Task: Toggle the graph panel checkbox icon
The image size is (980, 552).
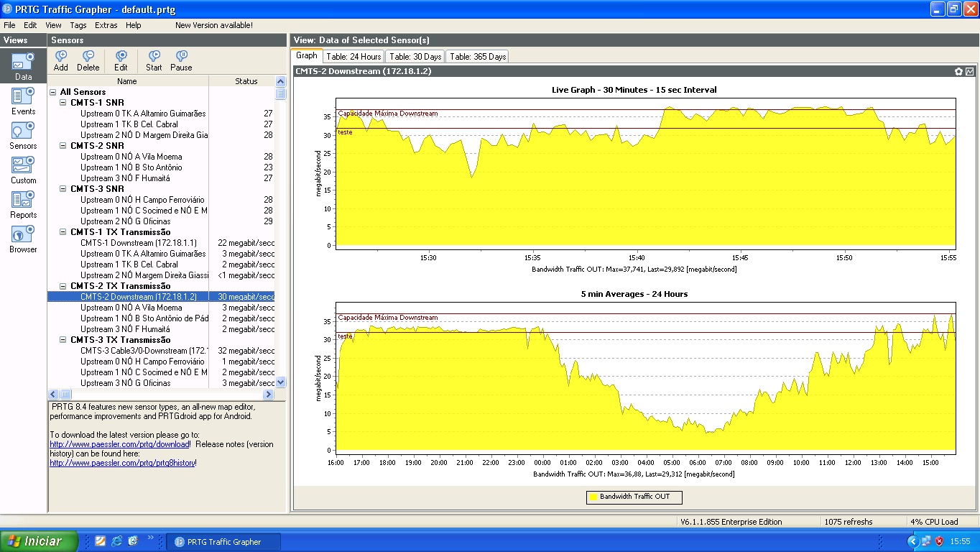Action: coord(970,71)
